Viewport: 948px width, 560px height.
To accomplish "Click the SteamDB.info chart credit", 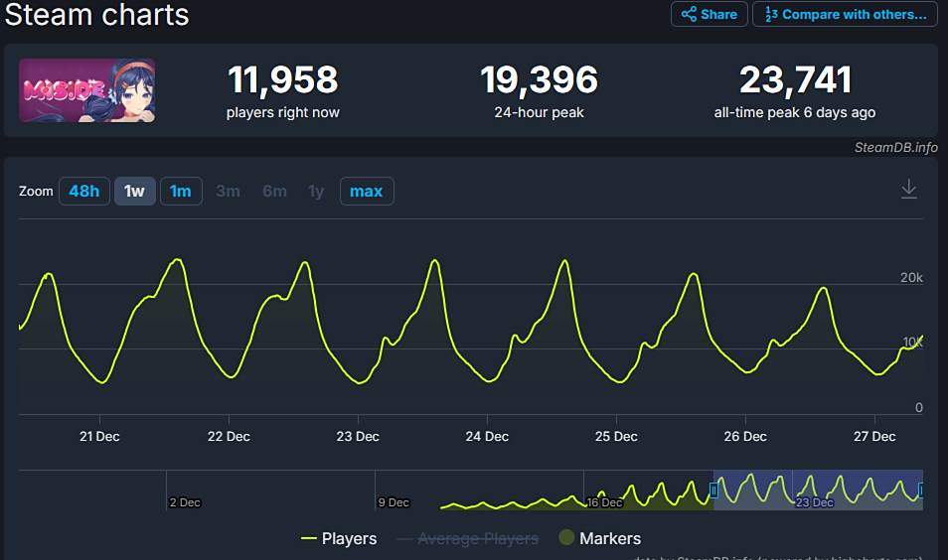I will (895, 147).
